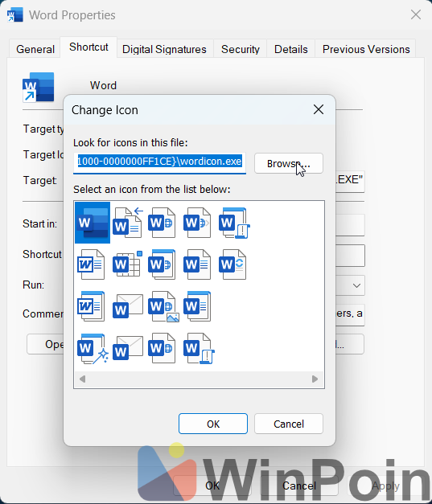Choose Word icon with refresh arrows
432x504 pixels.
click(232, 264)
